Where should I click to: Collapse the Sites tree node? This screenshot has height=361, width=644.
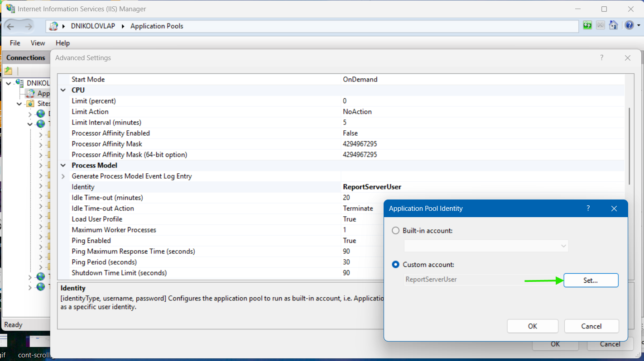[19, 104]
